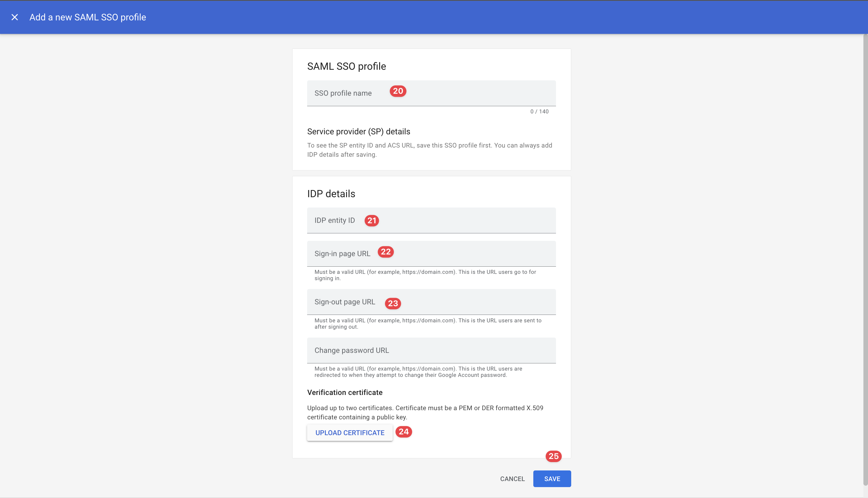Viewport: 868px width, 498px height.
Task: Click the red badge numbered 24
Action: tap(404, 432)
